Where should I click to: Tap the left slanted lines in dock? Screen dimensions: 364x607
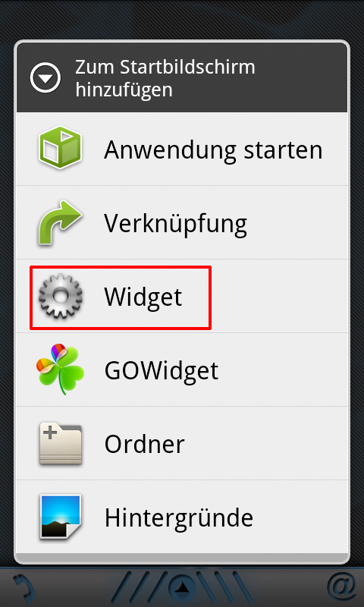139,587
